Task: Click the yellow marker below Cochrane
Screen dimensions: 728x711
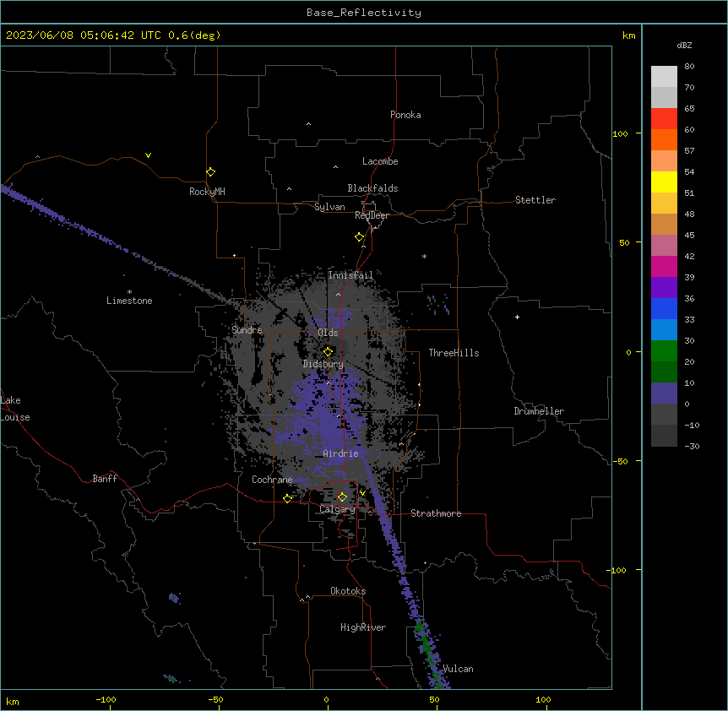Action: tap(287, 498)
